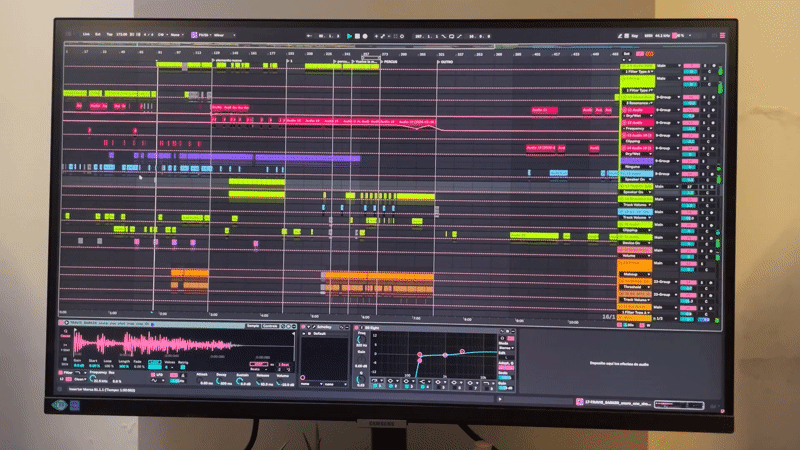The height and width of the screenshot is (450, 800).
Task: Open the Clean filter circuit dropdown
Action: click(x=80, y=380)
